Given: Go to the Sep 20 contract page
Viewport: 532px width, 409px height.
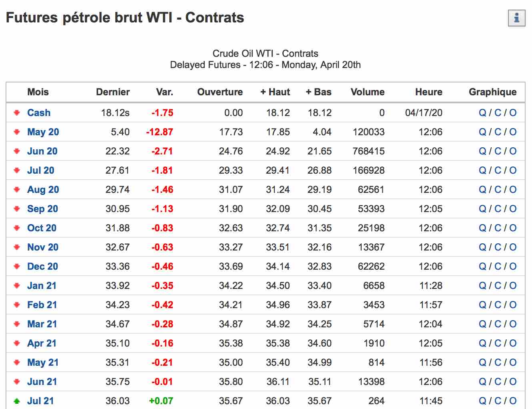Looking at the screenshot, I should pyautogui.click(x=42, y=209).
